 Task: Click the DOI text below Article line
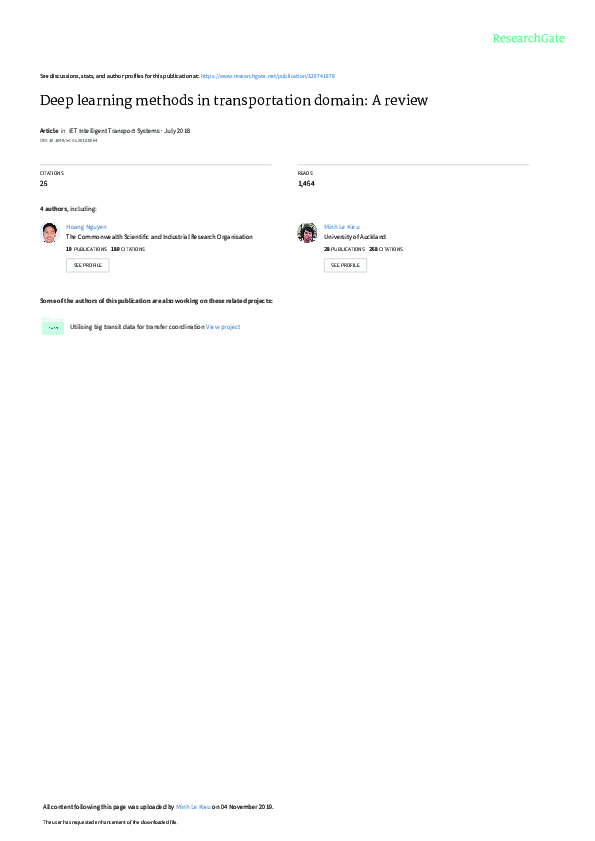[x=68, y=141]
